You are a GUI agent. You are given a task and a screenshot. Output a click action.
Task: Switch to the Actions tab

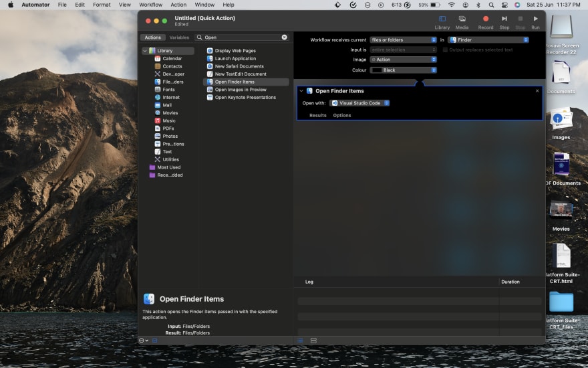coord(152,37)
